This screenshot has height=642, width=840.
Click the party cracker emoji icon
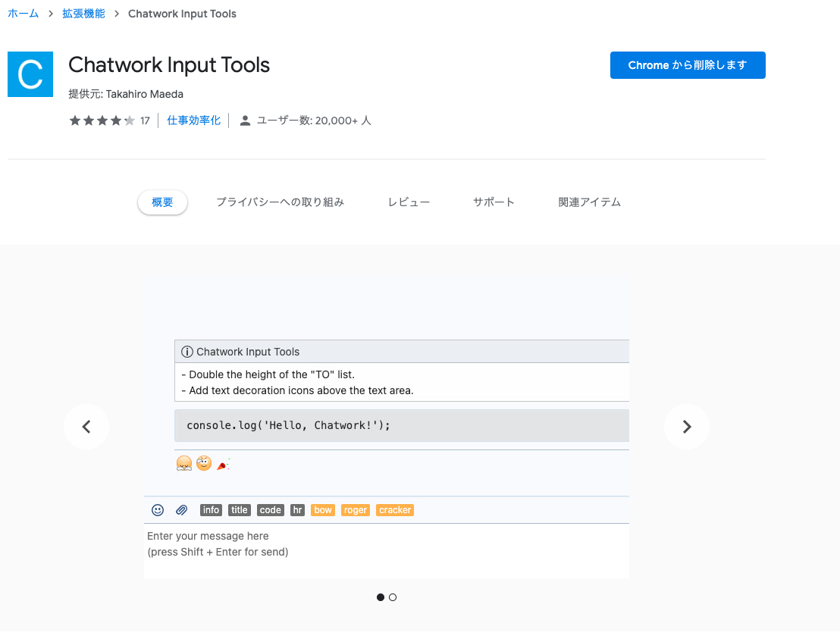(222, 462)
